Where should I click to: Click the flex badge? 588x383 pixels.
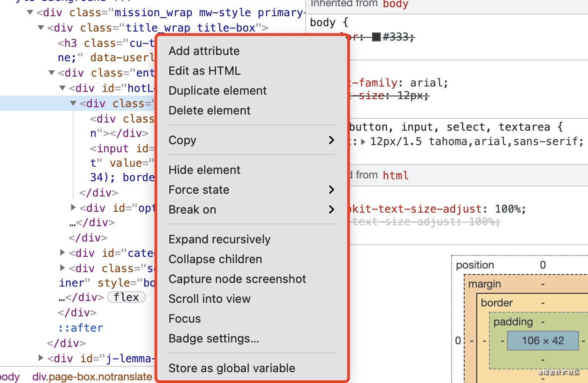(127, 297)
